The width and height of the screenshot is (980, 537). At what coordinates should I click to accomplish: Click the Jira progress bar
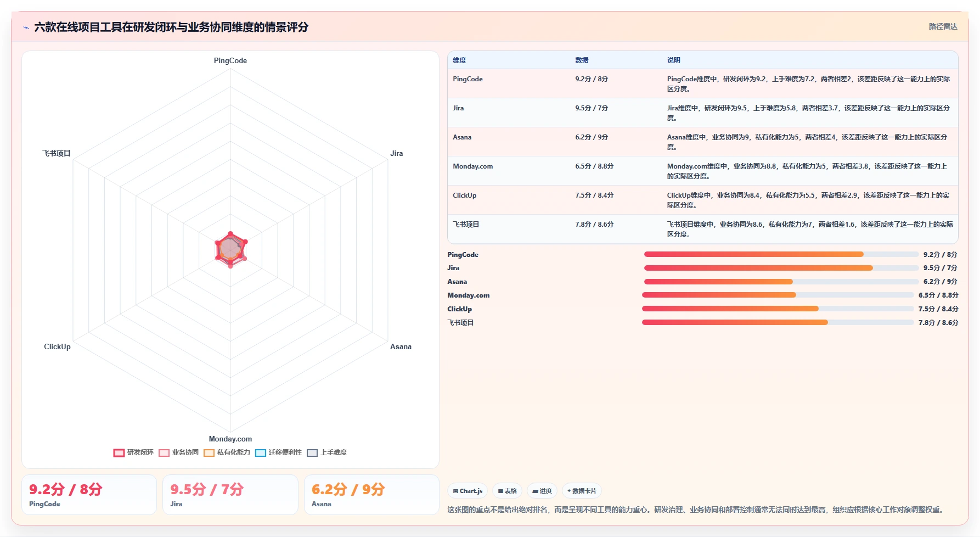[x=781, y=268]
